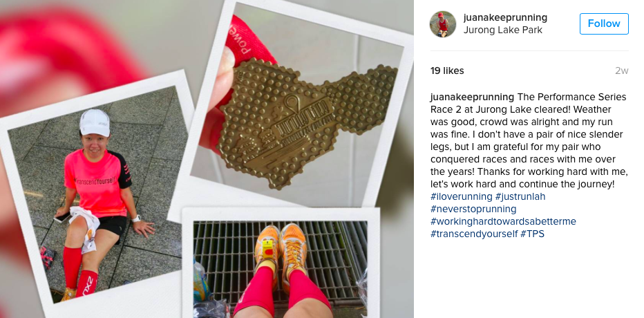Image resolution: width=644 pixels, height=318 pixels.
Task: View the 19 likes list
Action: [447, 71]
